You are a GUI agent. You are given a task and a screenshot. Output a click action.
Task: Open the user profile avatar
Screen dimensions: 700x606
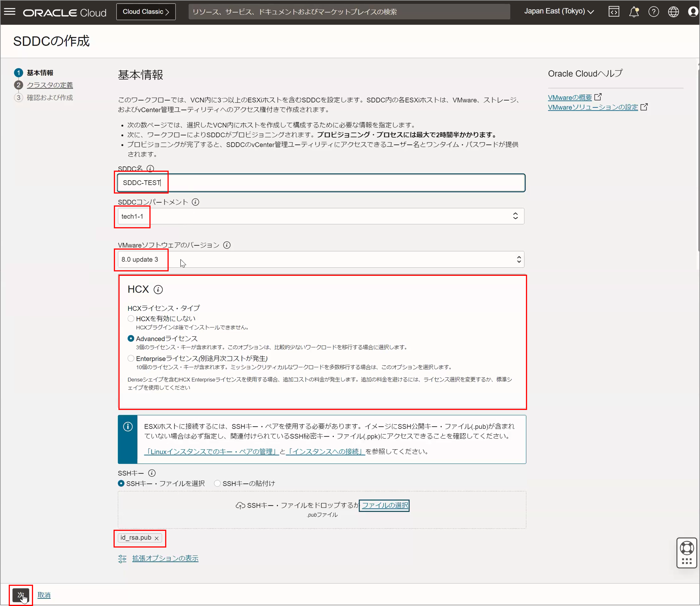click(x=693, y=12)
